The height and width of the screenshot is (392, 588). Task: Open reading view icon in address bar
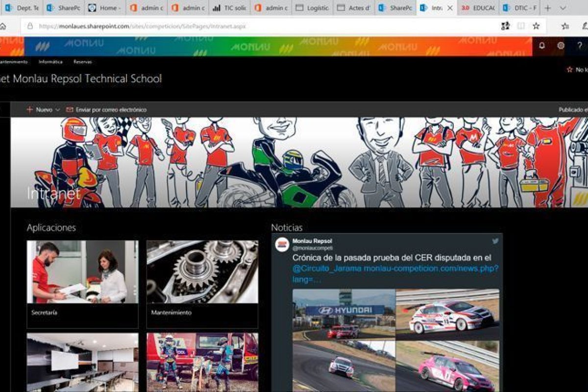point(521,26)
